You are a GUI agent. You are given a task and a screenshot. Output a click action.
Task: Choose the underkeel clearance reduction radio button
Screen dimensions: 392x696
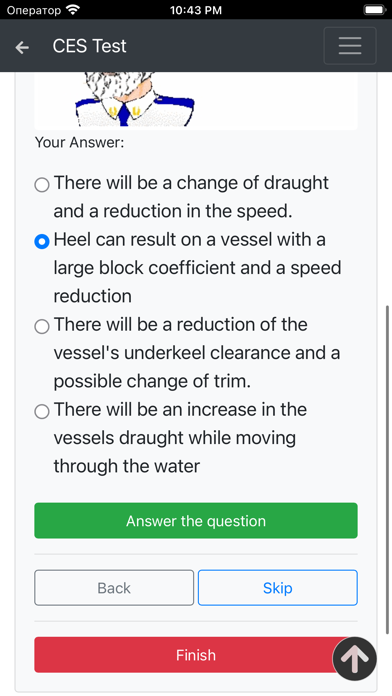[42, 327]
